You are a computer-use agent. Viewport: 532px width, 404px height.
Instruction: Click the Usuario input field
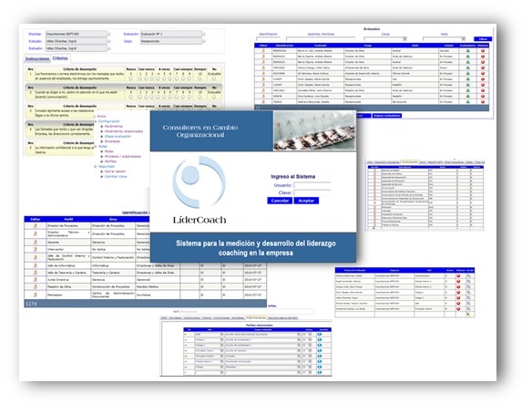tap(312, 185)
